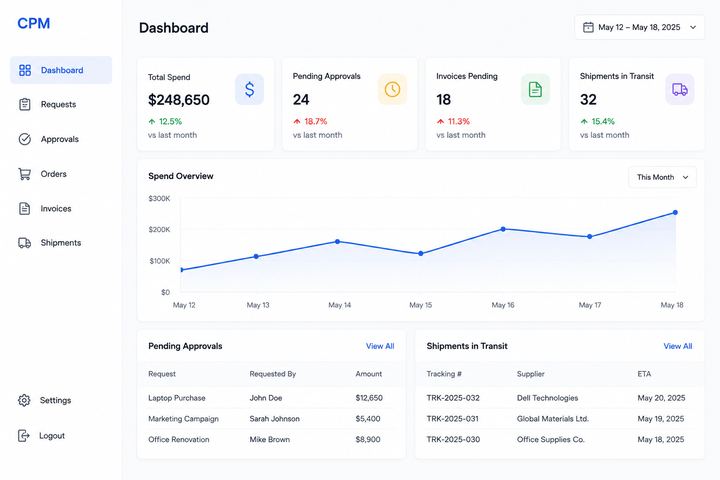This screenshot has width=720, height=480.
Task: Click tracking number TRK-2025-030
Action: 453,439
